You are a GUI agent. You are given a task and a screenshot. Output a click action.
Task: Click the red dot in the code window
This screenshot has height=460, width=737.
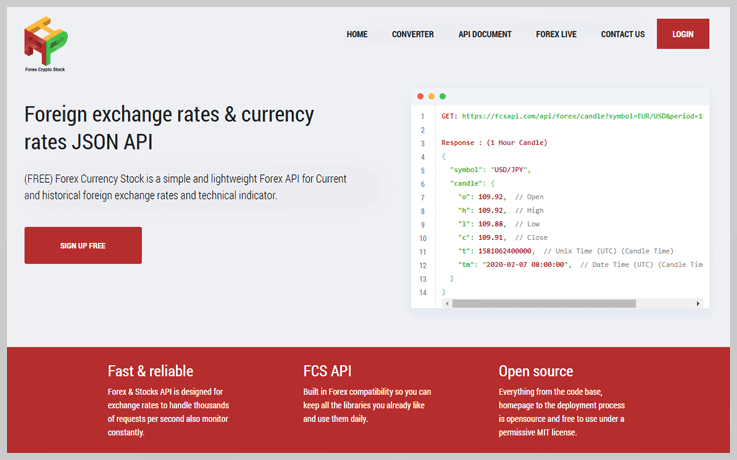pos(420,96)
